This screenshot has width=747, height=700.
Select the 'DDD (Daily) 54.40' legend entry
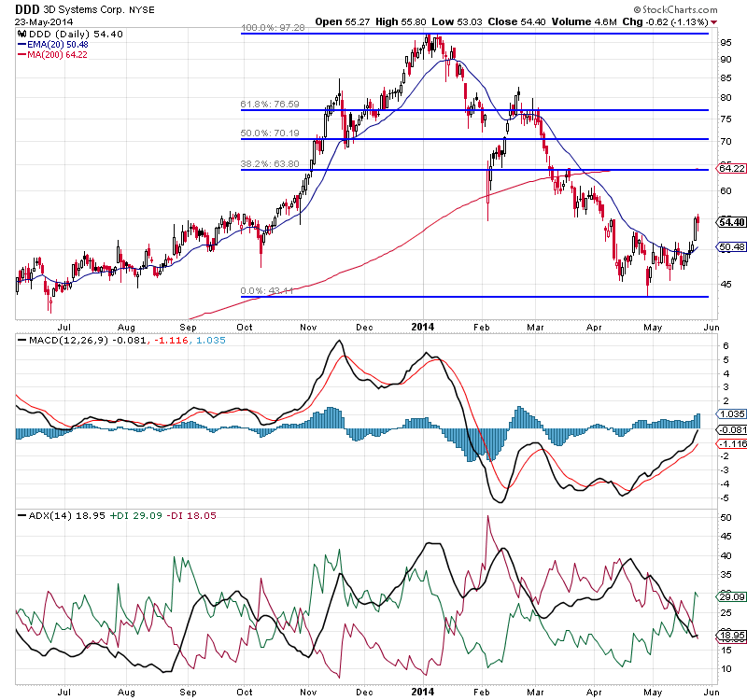pos(76,34)
